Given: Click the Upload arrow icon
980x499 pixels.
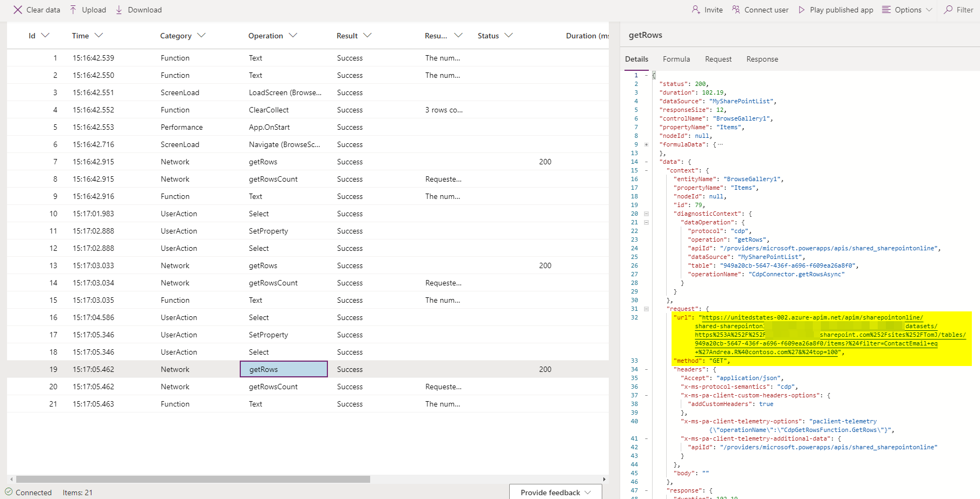Looking at the screenshot, I should pos(73,10).
